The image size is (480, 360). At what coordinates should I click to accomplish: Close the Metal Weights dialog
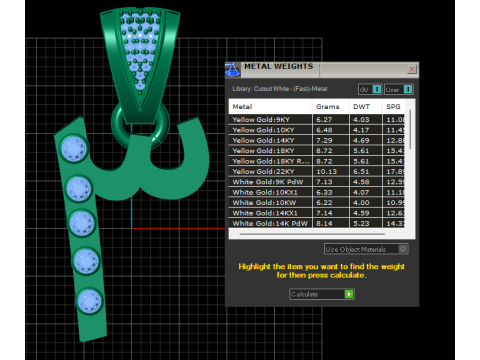pyautogui.click(x=412, y=69)
